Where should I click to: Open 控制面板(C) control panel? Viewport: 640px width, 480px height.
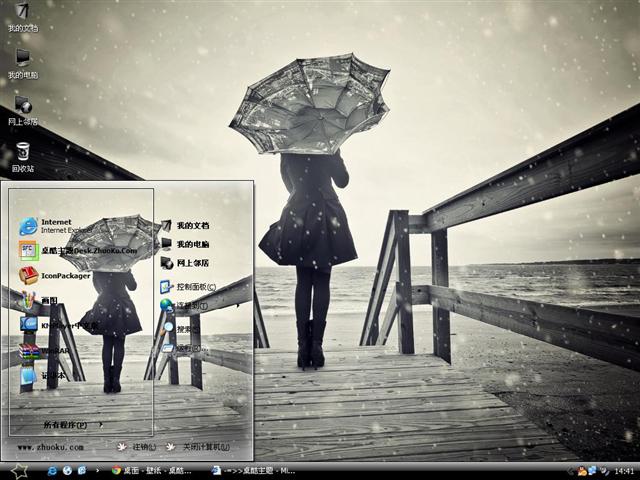pyautogui.click(x=188, y=287)
